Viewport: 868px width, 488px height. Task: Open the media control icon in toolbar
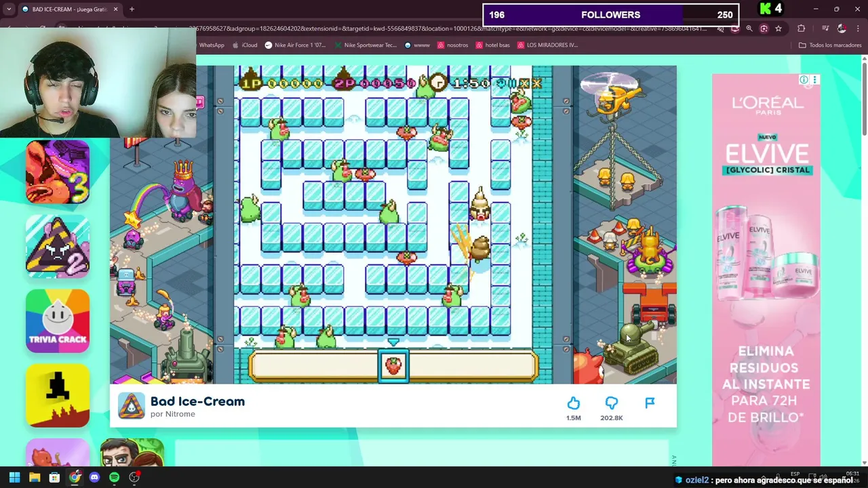point(825,28)
